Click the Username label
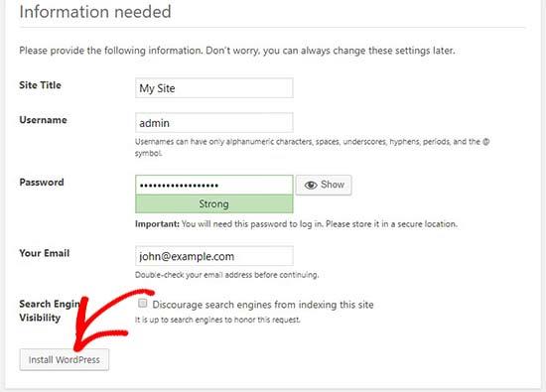This screenshot has width=546, height=392. tap(43, 120)
